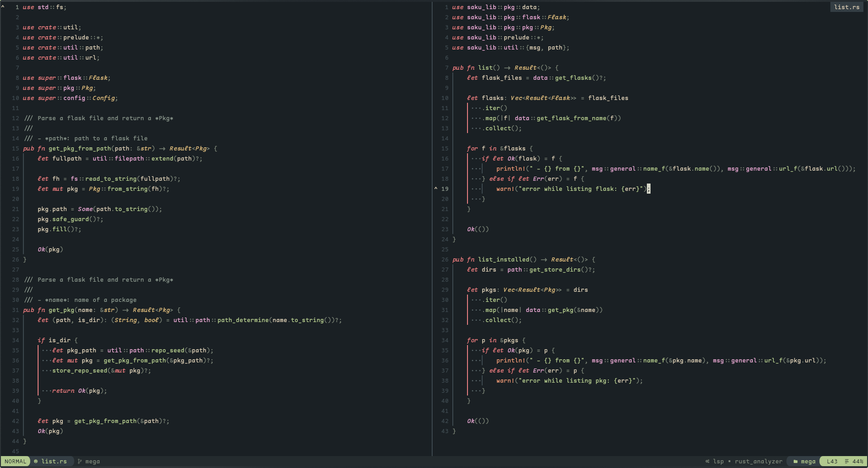Click 'store_repo_seed(&mut pkg)?;' in the left pane
This screenshot has height=468, width=868.
pyautogui.click(x=101, y=370)
